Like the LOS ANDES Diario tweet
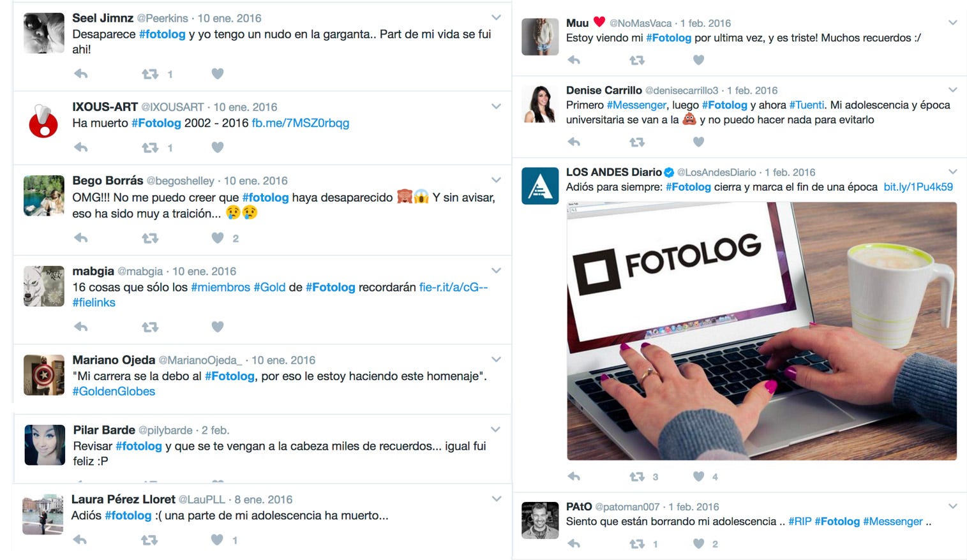This screenshot has width=967, height=560. pos(698,476)
